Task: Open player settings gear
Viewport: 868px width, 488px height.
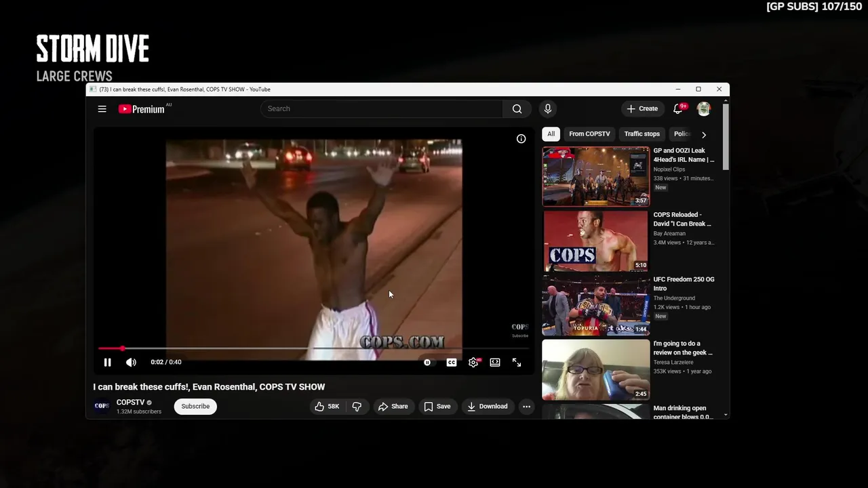Action: [473, 363]
